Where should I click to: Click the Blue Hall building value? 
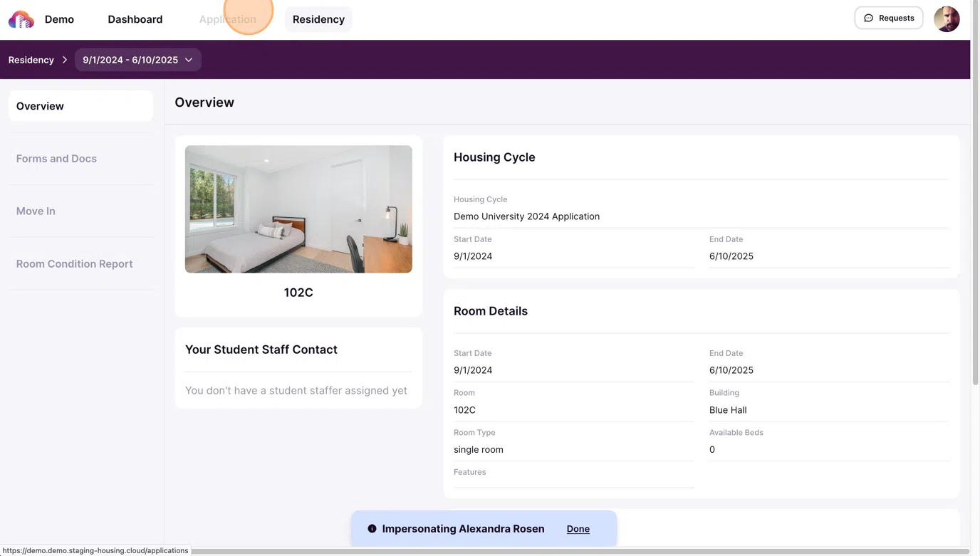coord(728,410)
